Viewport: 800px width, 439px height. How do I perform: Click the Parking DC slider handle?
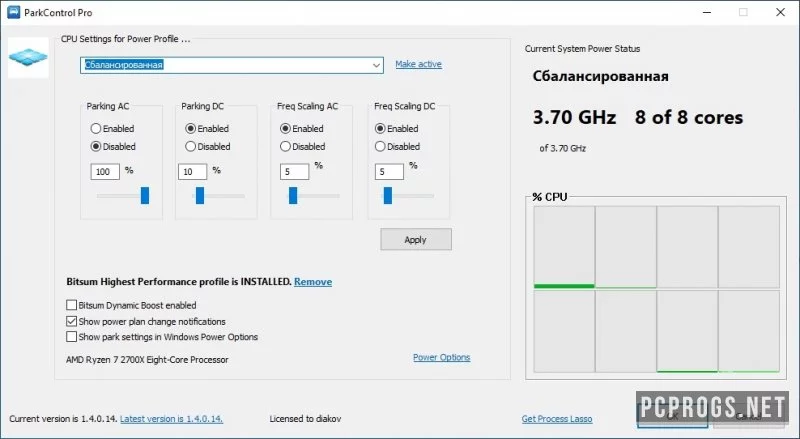point(200,196)
